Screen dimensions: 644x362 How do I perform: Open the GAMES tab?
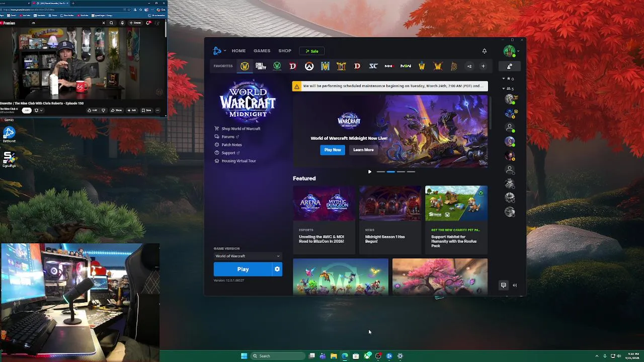point(262,51)
